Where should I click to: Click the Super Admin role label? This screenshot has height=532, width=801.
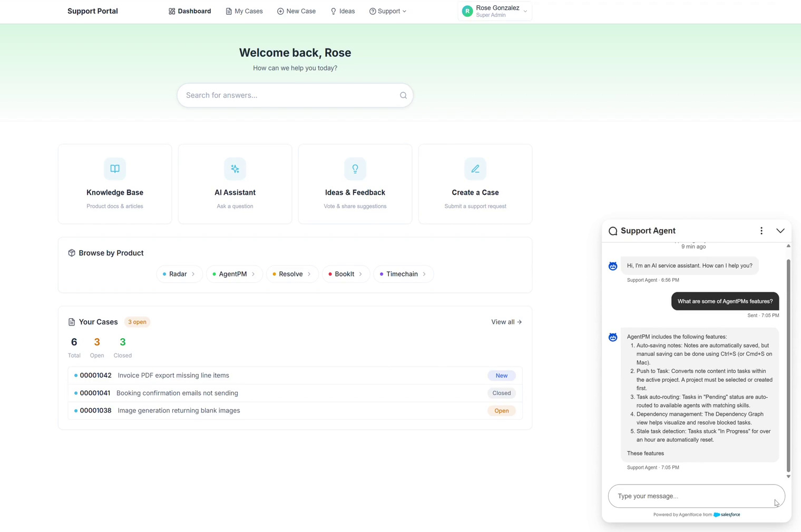coord(491,15)
